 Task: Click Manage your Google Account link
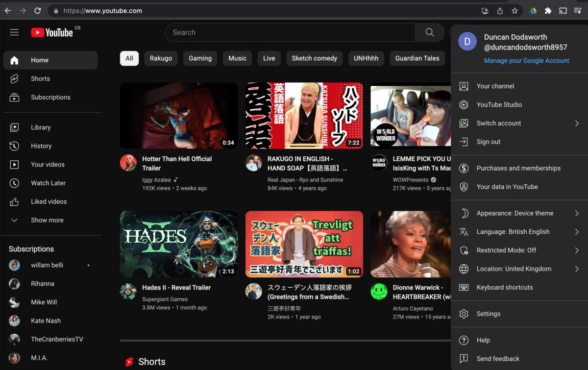[527, 61]
